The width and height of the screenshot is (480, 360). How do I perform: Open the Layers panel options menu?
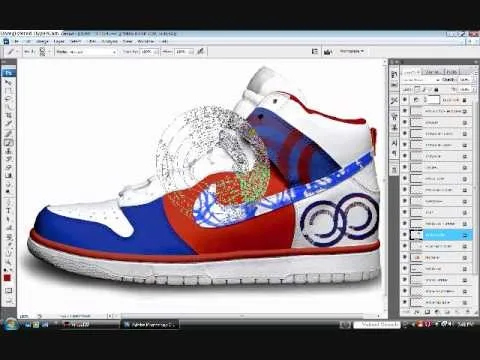click(476, 73)
